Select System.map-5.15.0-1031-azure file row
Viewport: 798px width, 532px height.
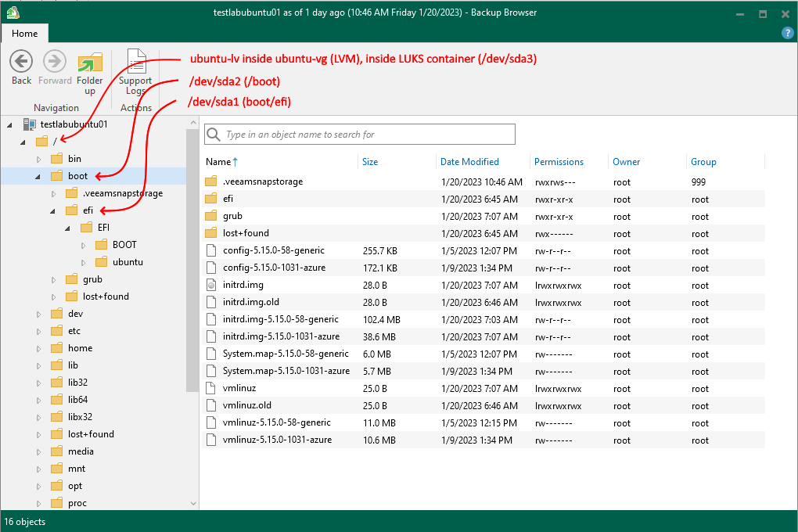pos(483,371)
